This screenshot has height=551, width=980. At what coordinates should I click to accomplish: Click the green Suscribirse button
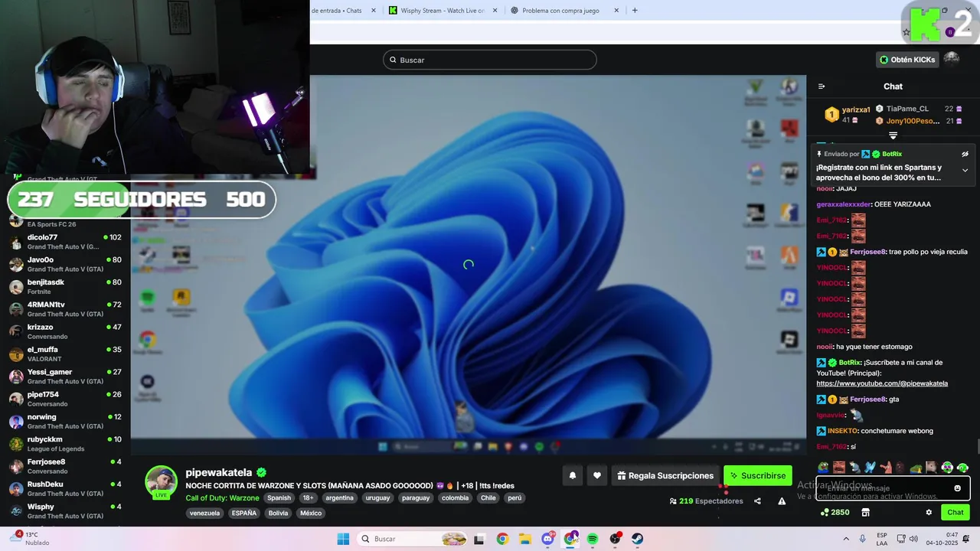tap(758, 476)
